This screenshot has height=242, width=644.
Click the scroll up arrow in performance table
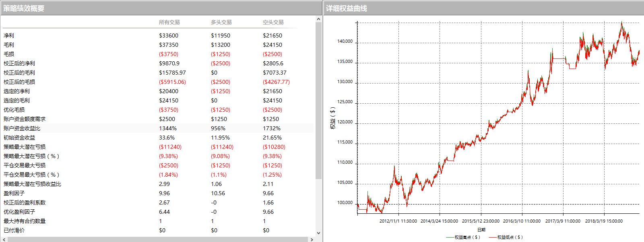pyautogui.click(x=318, y=19)
